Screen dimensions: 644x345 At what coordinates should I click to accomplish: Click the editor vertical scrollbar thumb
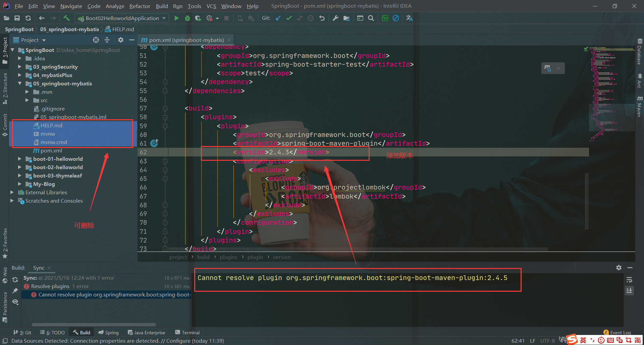(x=587, y=201)
